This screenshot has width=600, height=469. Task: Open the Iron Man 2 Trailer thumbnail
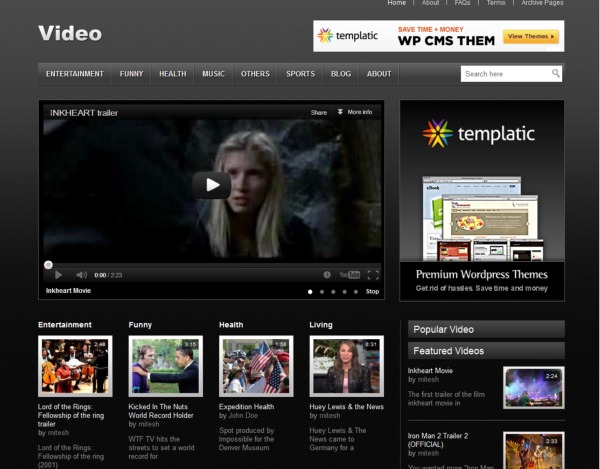pos(534,450)
